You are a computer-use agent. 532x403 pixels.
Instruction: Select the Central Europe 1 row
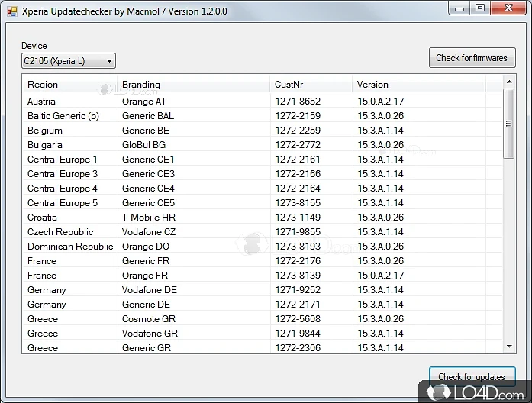click(x=263, y=159)
